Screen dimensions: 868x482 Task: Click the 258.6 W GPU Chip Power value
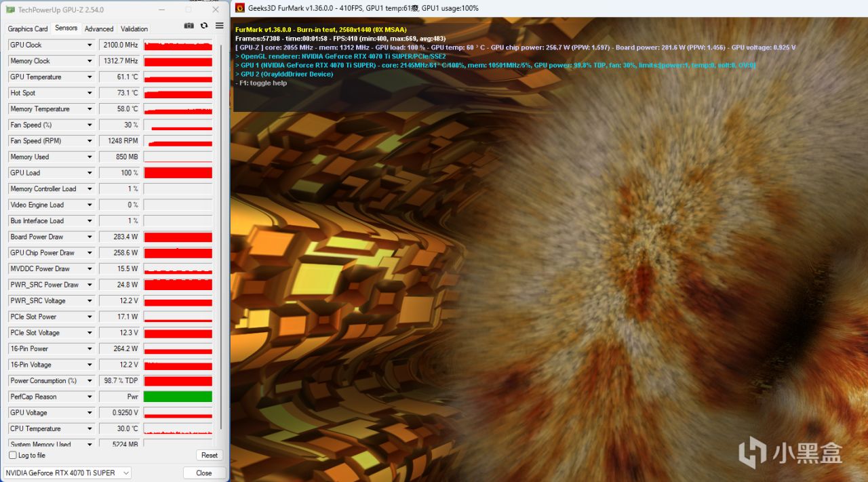pos(119,253)
